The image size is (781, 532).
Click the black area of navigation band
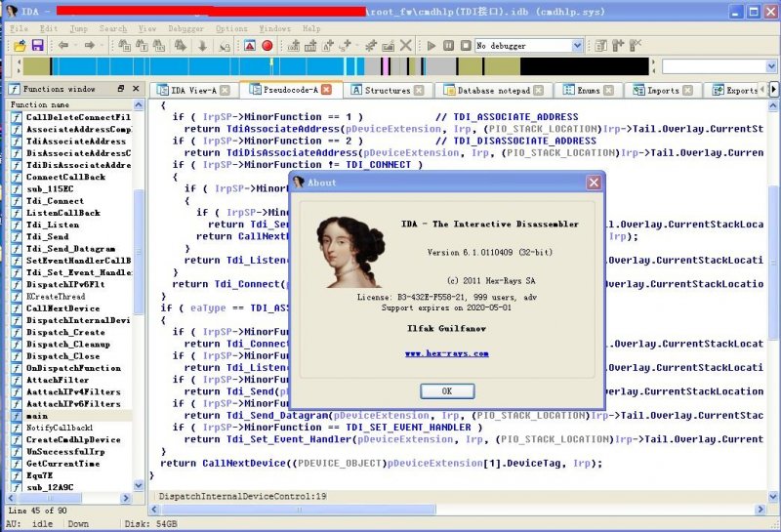[x=584, y=66]
